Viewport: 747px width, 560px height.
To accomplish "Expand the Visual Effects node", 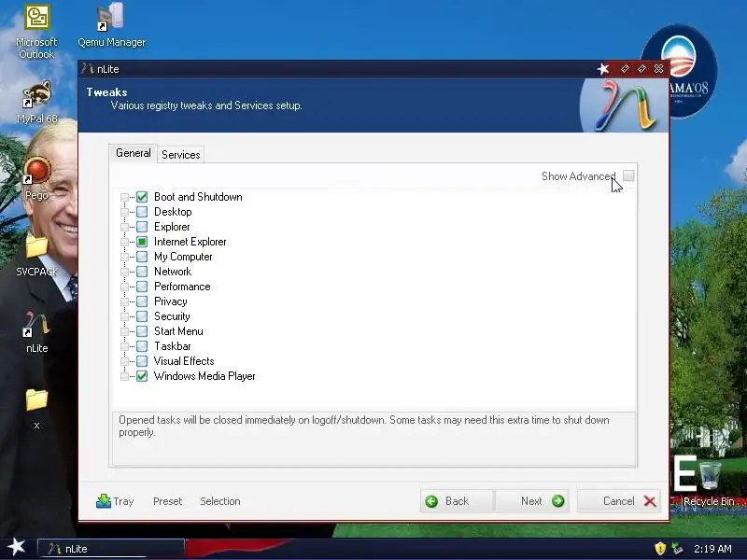I will click(124, 361).
